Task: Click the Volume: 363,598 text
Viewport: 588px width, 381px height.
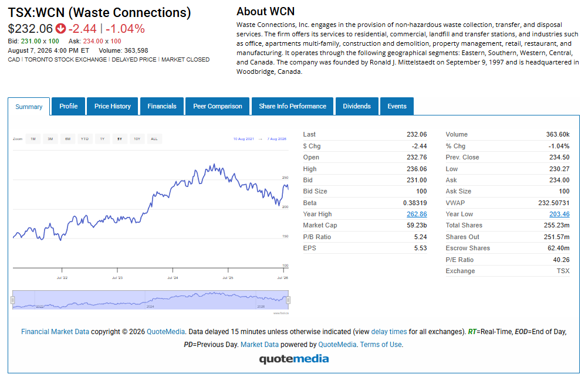Action: (123, 50)
